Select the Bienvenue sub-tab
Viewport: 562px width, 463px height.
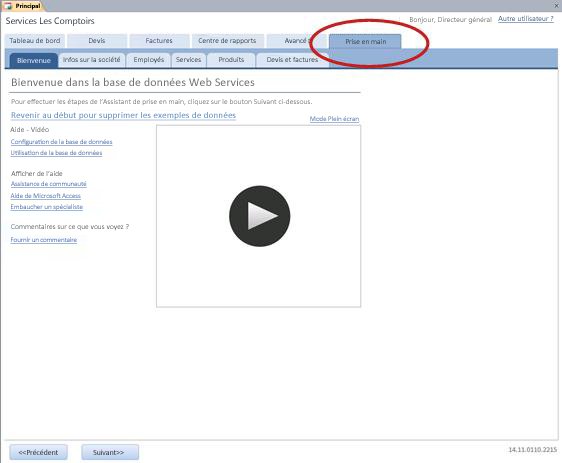click(34, 61)
